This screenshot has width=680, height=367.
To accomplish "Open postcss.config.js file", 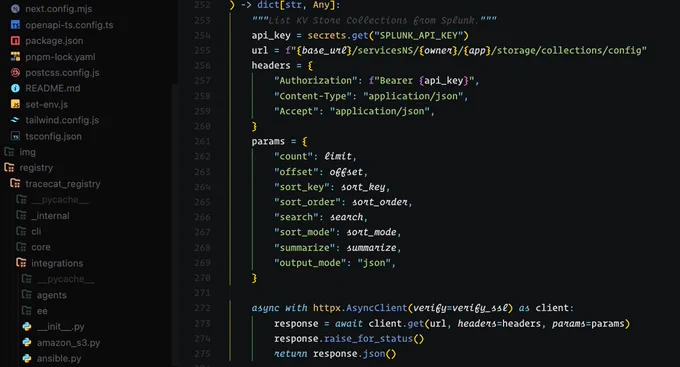I will pyautogui.click(x=62, y=72).
